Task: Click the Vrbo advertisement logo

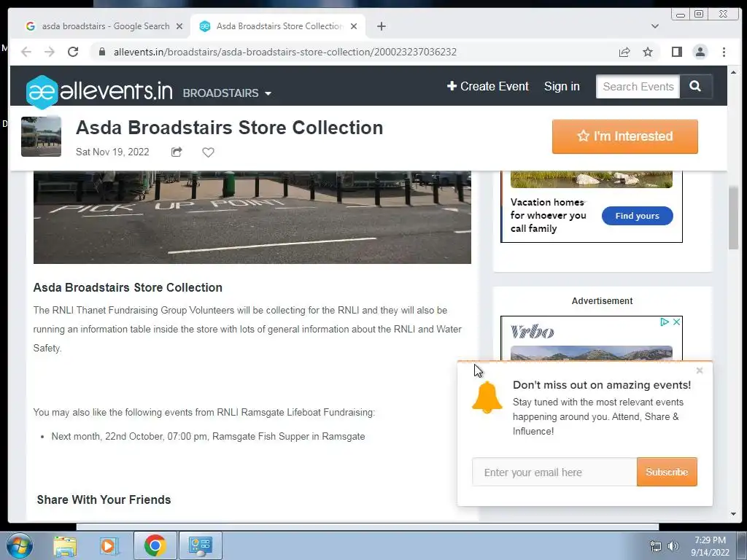Action: tap(532, 332)
